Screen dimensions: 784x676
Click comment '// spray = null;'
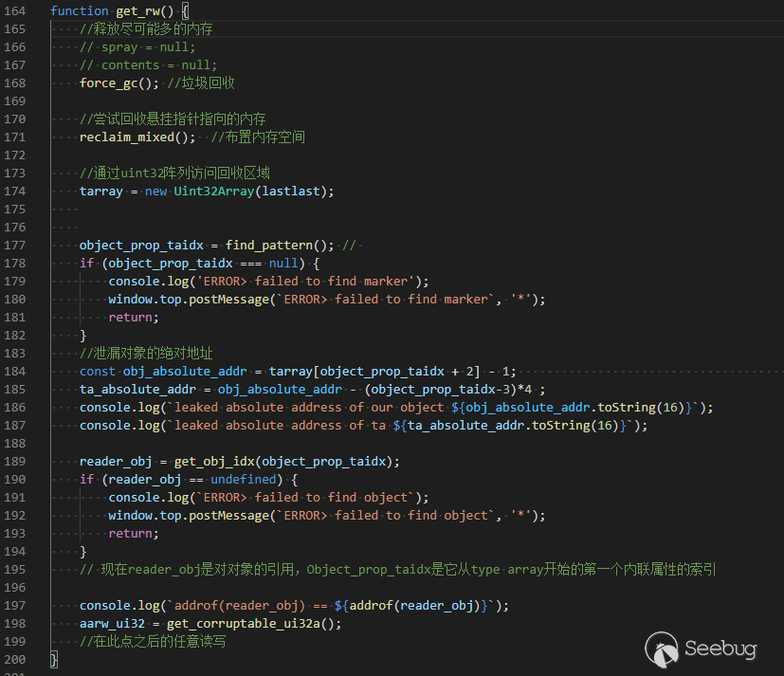(137, 47)
